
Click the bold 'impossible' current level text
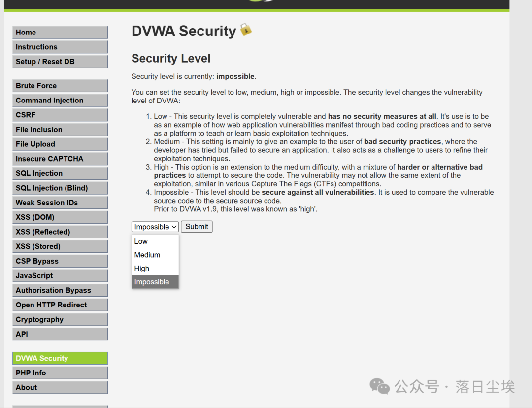(235, 76)
